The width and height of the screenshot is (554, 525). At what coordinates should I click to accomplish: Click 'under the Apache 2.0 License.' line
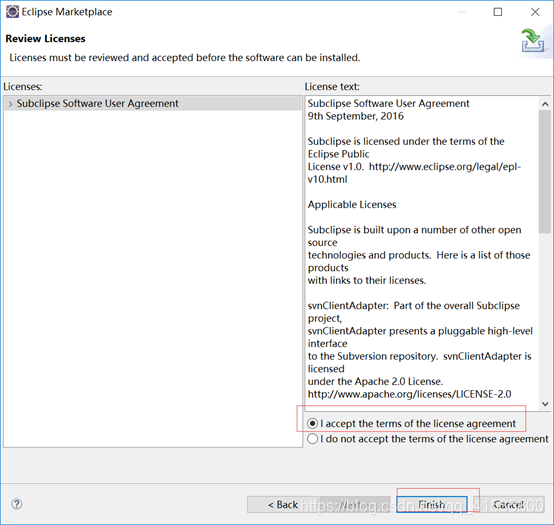pyautogui.click(x=375, y=382)
